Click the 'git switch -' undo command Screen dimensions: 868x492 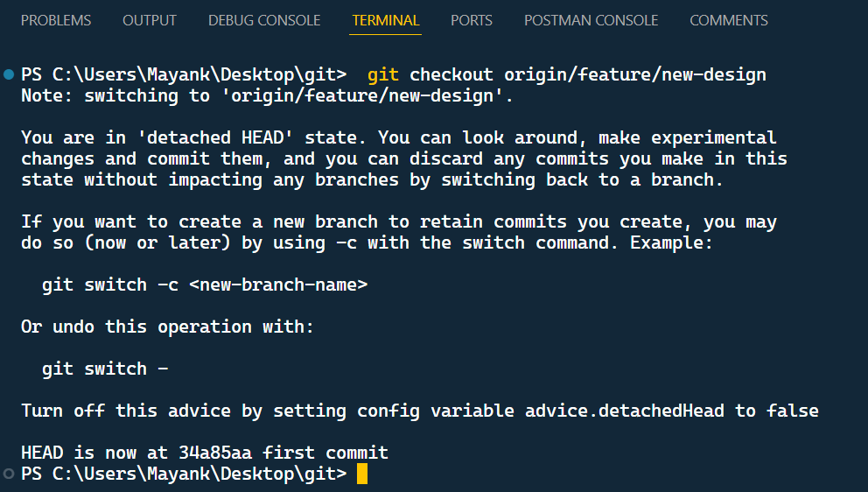point(104,369)
